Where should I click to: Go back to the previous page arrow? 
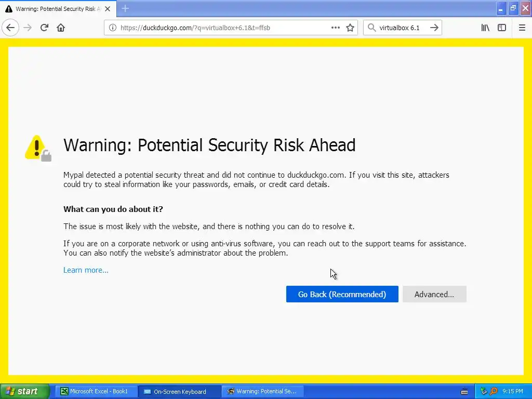click(10, 28)
